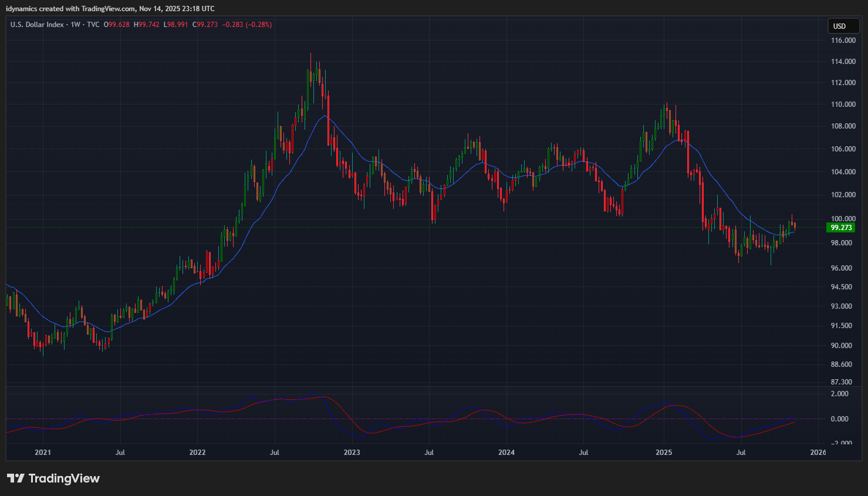The width and height of the screenshot is (868, 496).
Task: Click the TVC exchange label in legend
Action: click(93, 25)
